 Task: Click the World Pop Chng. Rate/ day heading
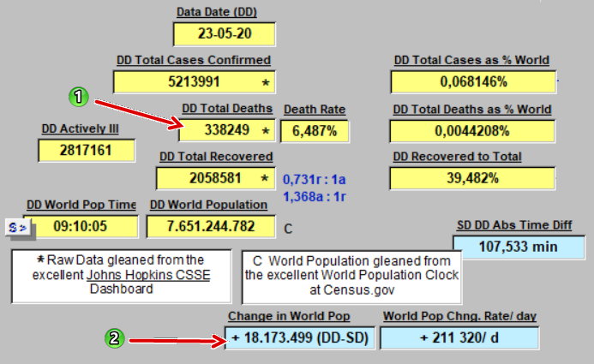pos(459,316)
